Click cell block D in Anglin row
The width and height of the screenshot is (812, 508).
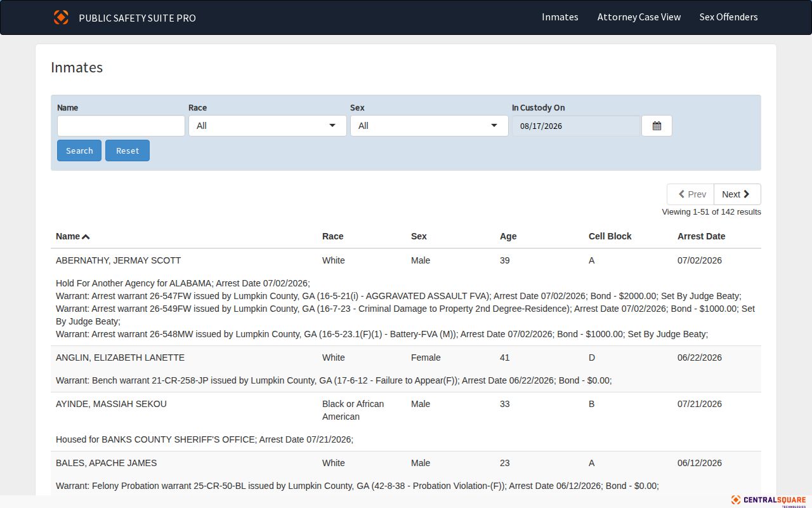pos(592,358)
